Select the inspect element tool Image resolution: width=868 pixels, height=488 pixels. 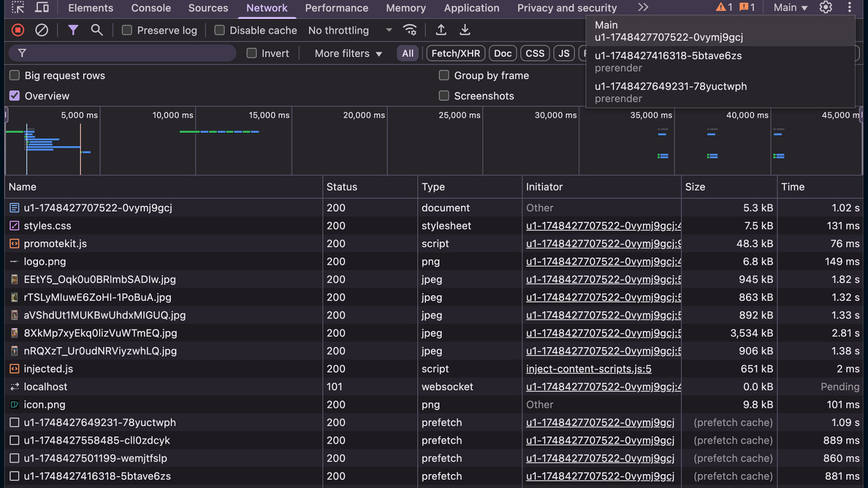click(18, 8)
